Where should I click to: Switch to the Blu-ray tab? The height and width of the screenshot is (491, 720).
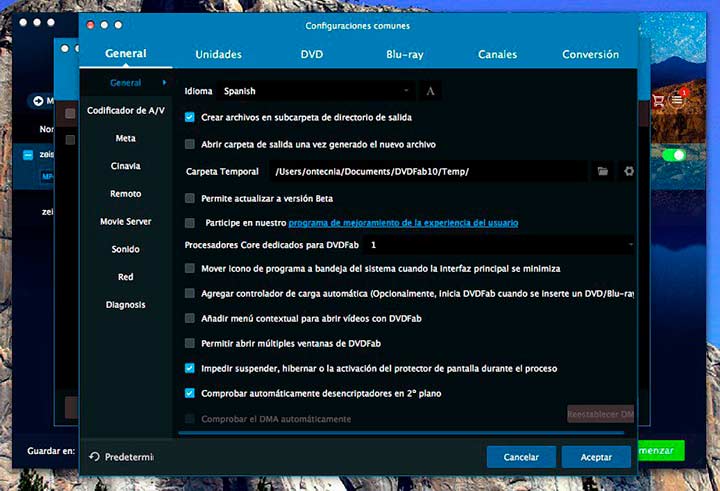(405, 54)
